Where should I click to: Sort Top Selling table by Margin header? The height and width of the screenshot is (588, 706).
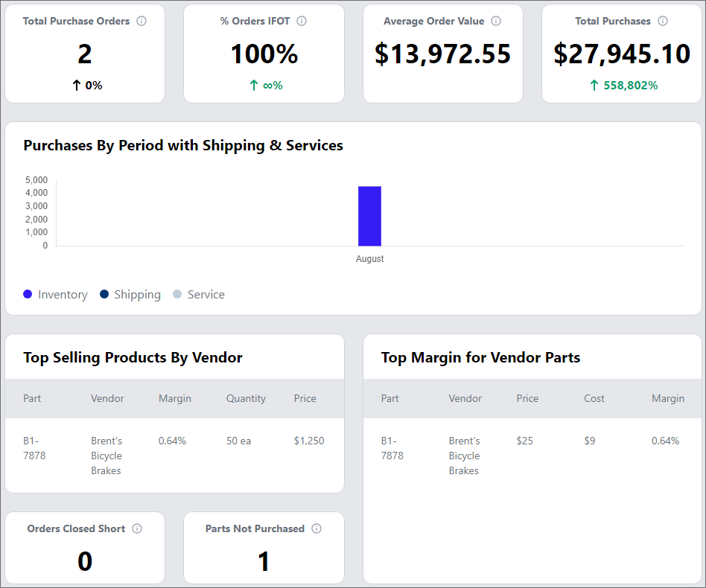[175, 399]
